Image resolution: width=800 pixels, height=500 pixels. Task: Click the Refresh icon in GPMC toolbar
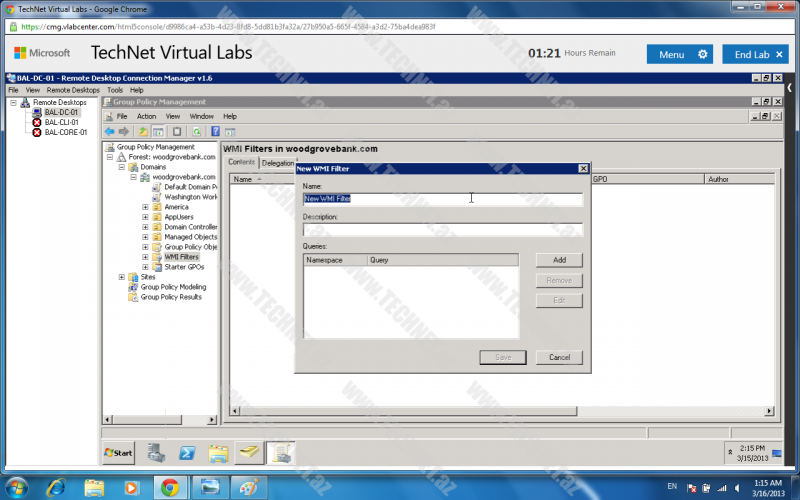click(x=197, y=131)
